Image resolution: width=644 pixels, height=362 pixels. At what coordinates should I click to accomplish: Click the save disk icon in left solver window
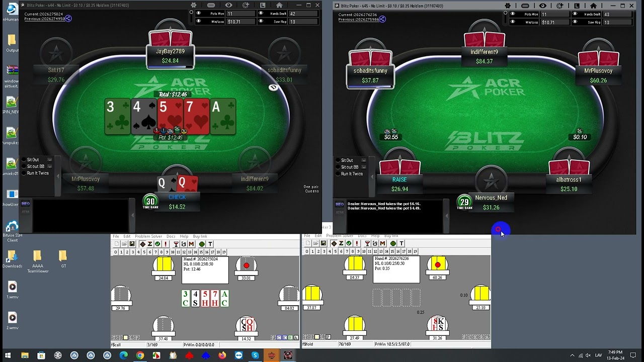coord(132,244)
